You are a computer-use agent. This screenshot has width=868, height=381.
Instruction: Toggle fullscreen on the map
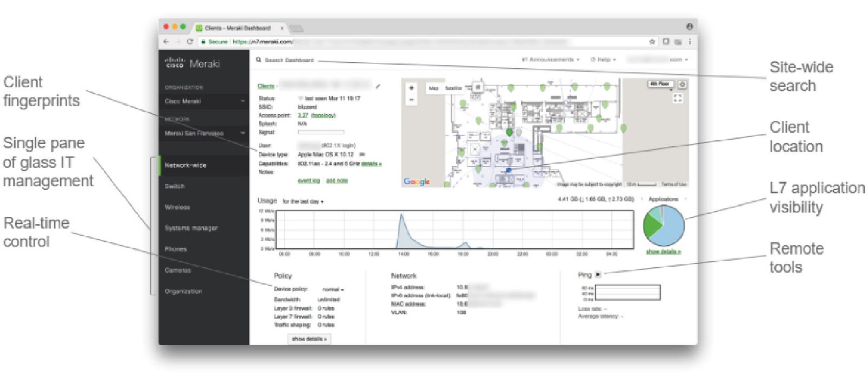point(678,98)
